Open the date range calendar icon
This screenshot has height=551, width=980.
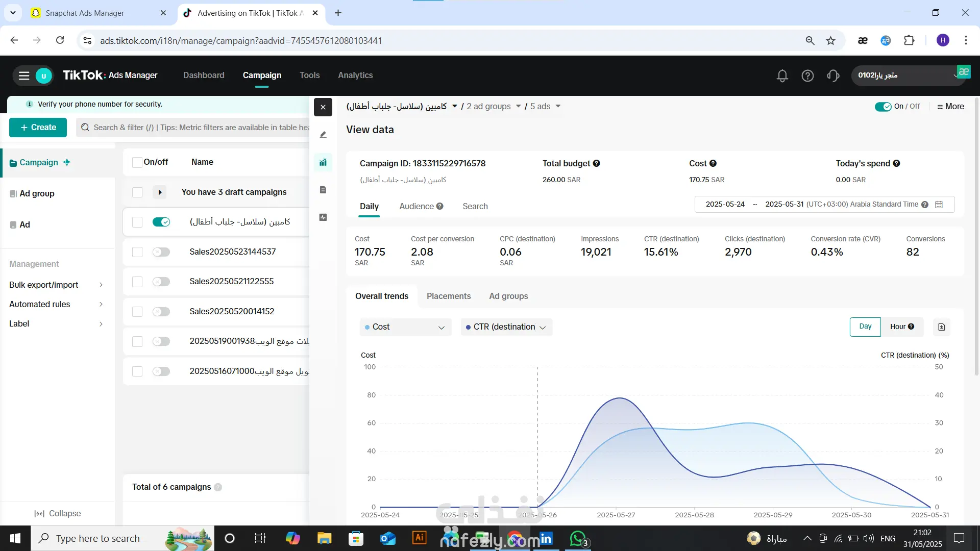[x=939, y=205]
